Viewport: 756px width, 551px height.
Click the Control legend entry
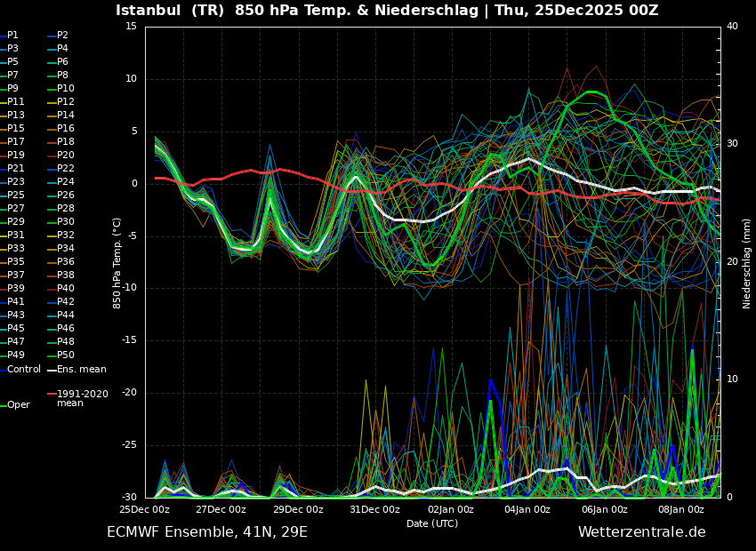tap(20, 370)
